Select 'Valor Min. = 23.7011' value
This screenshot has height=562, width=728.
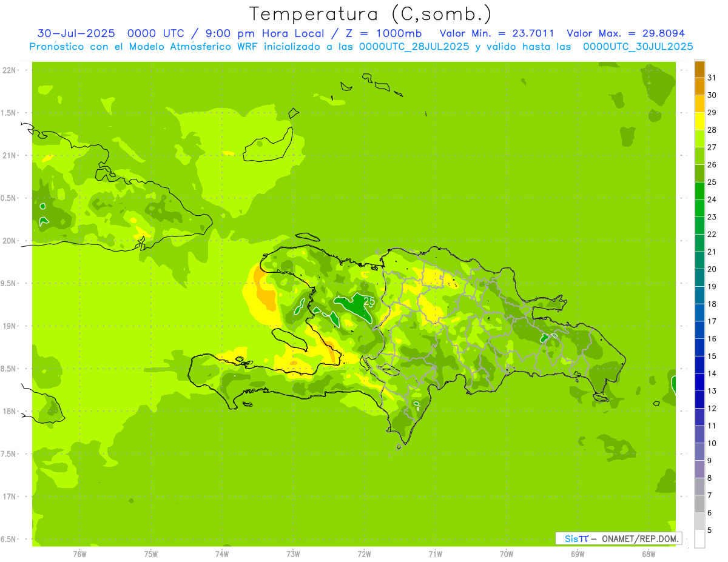(497, 33)
